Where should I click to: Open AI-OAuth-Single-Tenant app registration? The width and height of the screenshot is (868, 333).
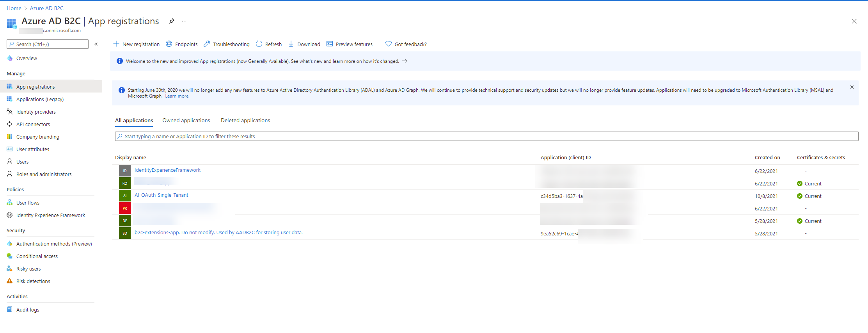click(161, 195)
